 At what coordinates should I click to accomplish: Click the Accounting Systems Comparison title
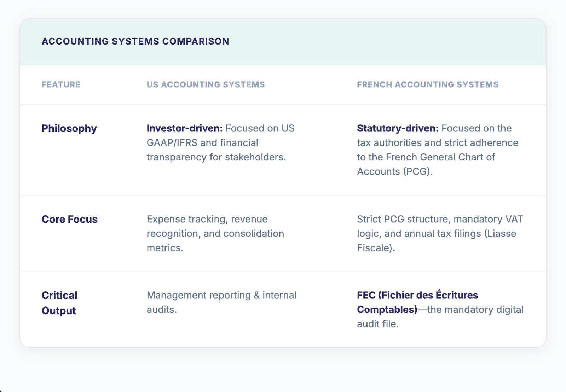point(135,41)
